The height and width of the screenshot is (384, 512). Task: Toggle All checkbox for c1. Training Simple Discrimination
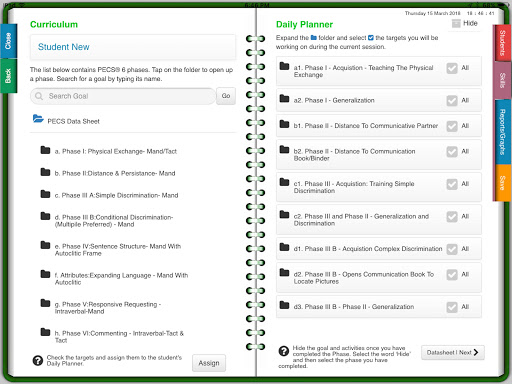click(x=452, y=184)
